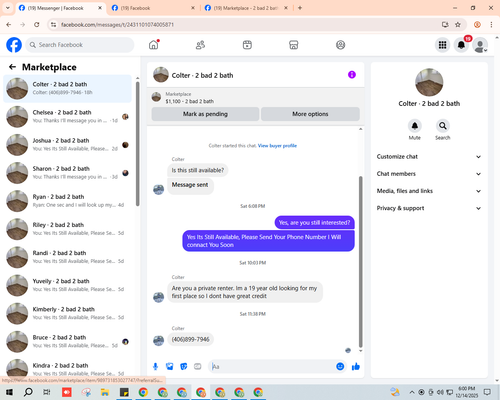Image resolution: width=500 pixels, height=400 pixels.
Task: Go back from Marketplace chats list
Action: (13, 67)
